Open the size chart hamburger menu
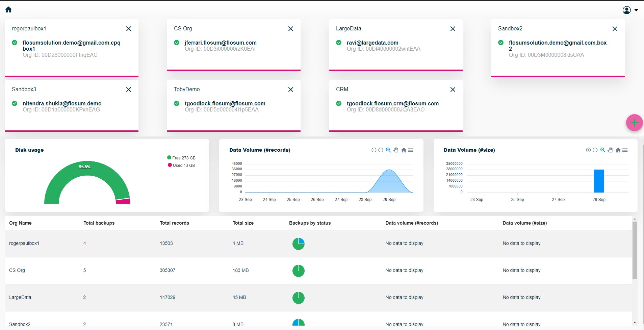 625,150
